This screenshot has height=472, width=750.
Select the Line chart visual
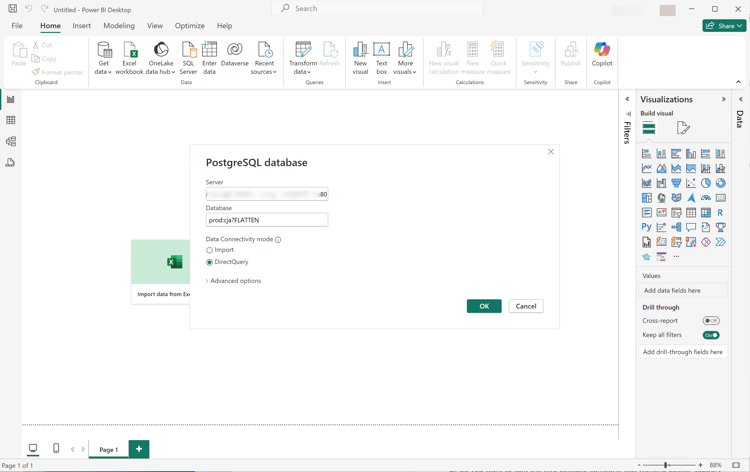[x=646, y=168]
